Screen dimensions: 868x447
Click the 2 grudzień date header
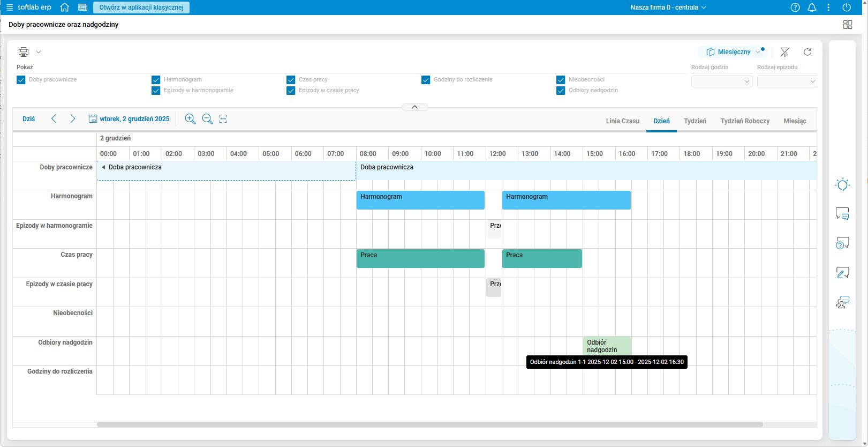(x=115, y=138)
